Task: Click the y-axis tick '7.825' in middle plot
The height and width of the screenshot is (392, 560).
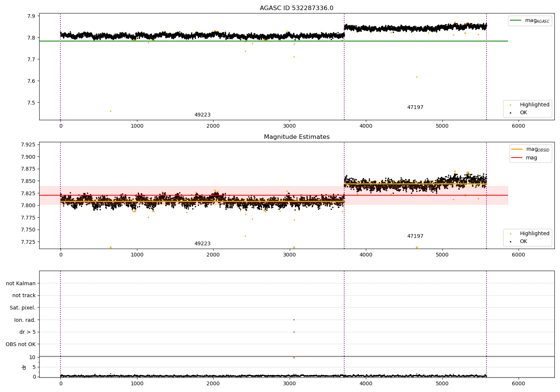Action: pyautogui.click(x=28, y=193)
